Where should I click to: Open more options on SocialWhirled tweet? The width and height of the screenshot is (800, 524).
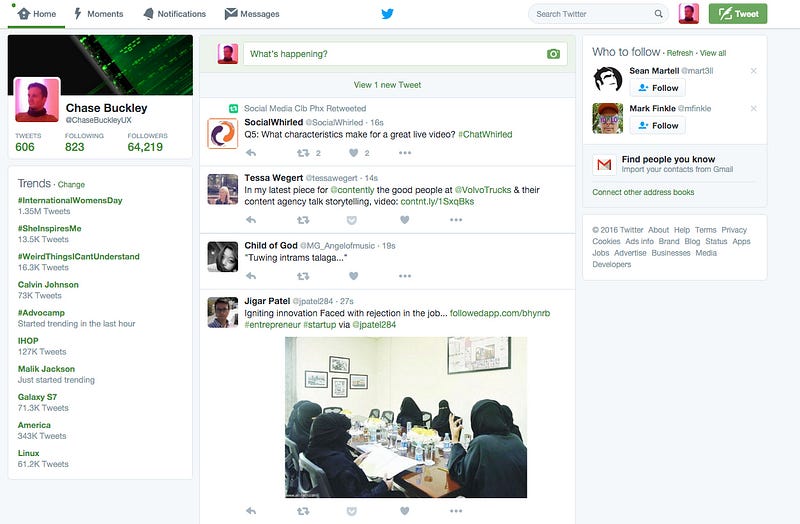point(405,153)
